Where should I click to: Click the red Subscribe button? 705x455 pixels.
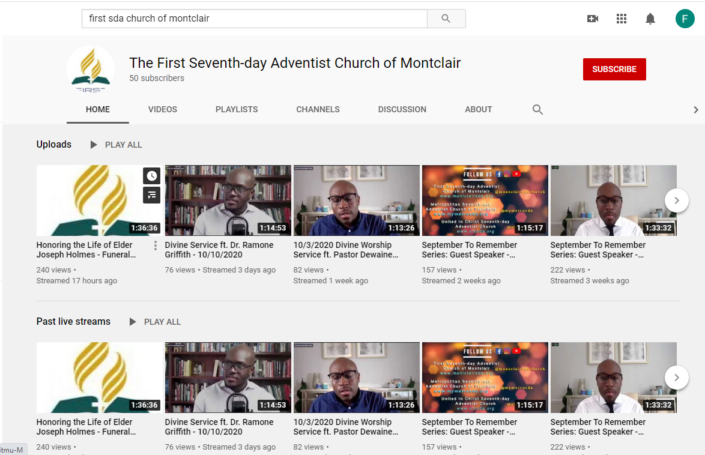click(614, 69)
